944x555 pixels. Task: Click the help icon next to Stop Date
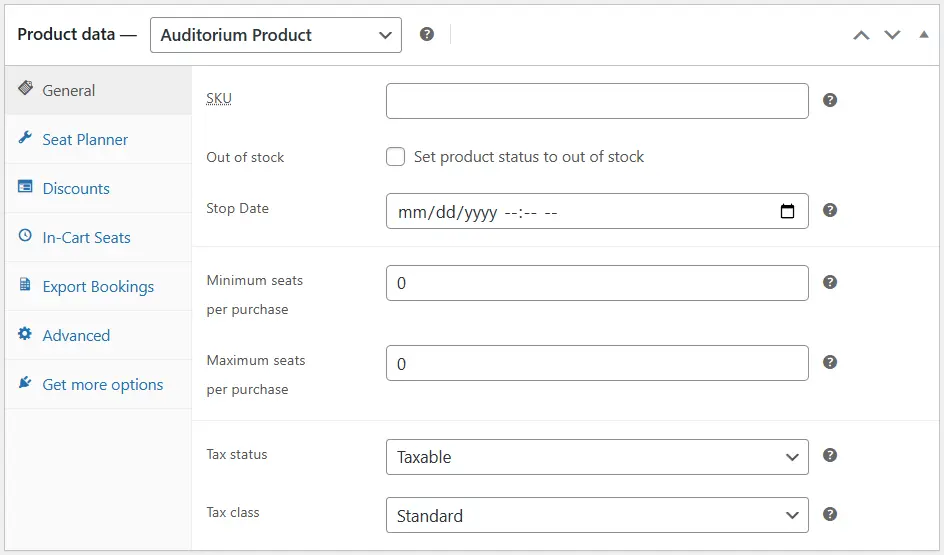pos(829,210)
